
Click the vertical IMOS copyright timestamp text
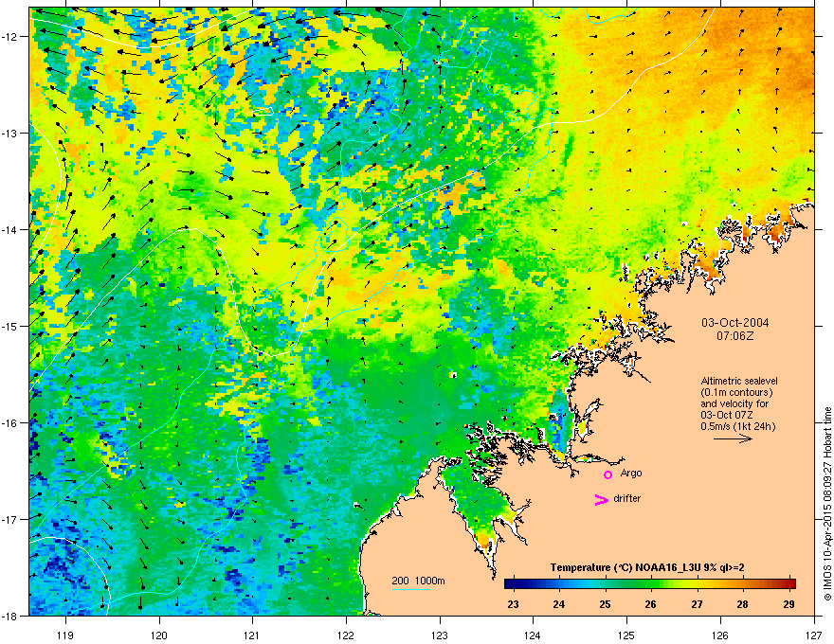coord(827,504)
